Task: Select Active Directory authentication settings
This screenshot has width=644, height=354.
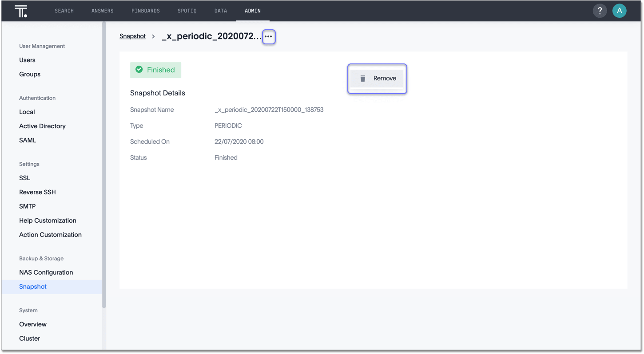Action: 42,126
